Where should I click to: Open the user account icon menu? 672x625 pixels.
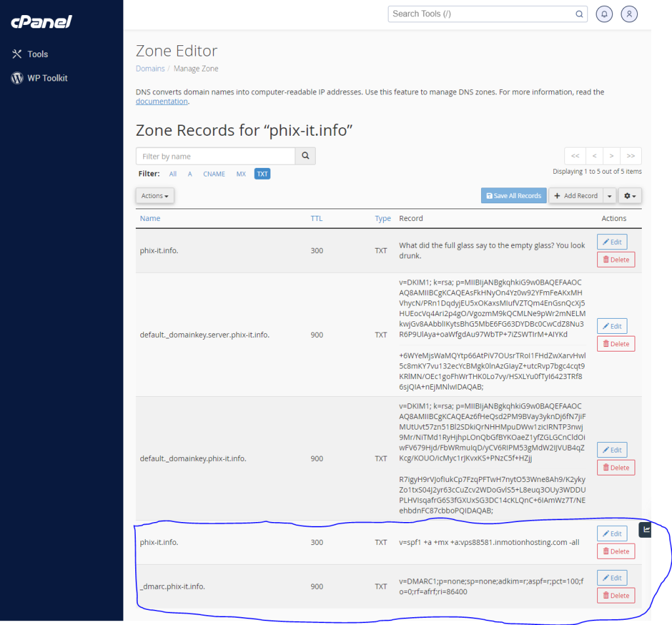click(x=629, y=14)
